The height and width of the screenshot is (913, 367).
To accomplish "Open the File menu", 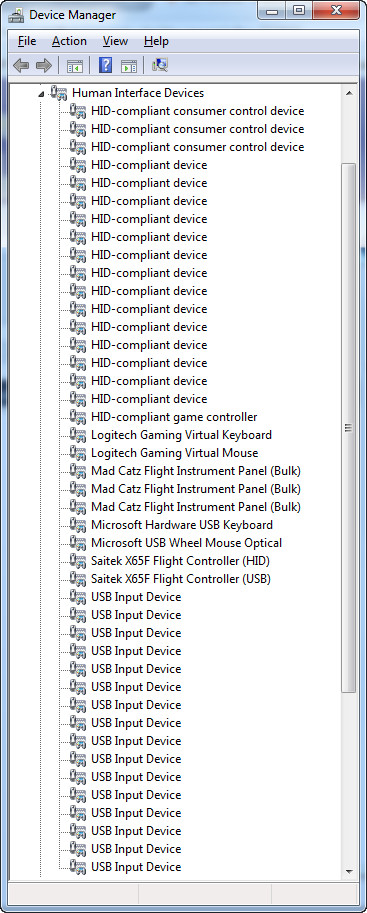I will pos(27,41).
